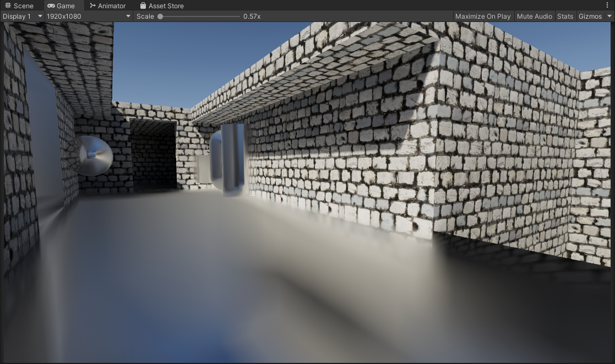Click the Gizmos button
The image size is (615, 364).
(x=589, y=16)
